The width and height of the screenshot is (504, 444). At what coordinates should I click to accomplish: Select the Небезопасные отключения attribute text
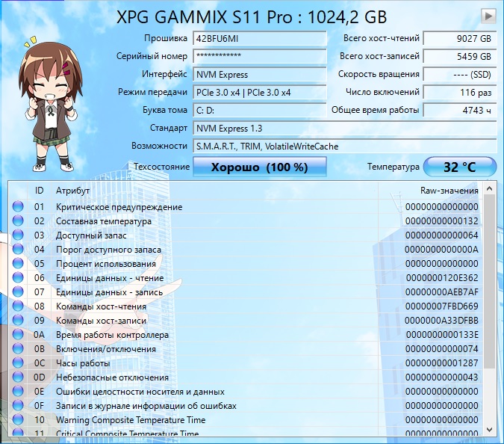click(112, 377)
